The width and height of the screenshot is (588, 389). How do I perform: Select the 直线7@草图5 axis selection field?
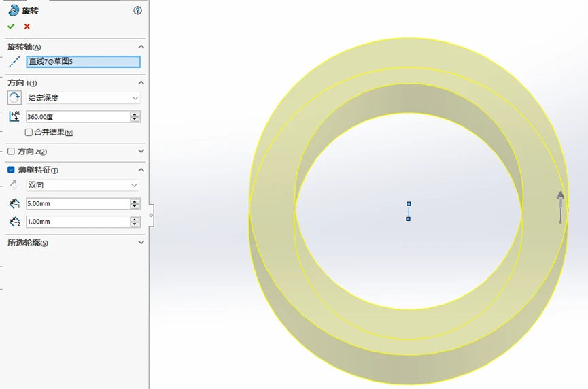[x=83, y=61]
